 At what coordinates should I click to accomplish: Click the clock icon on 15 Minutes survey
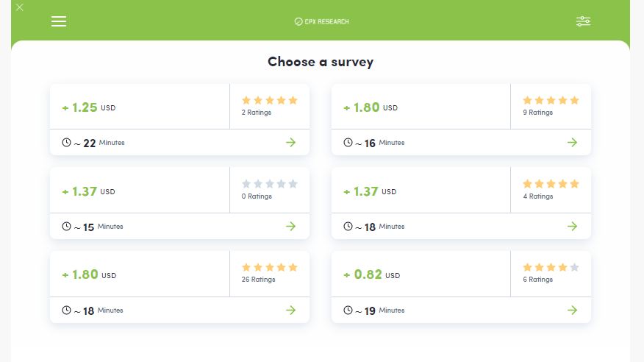click(66, 227)
